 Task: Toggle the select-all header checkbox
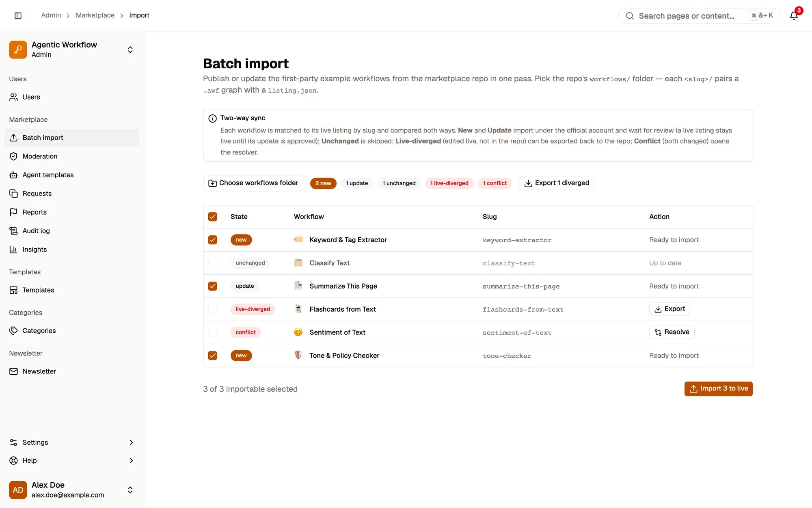(212, 217)
